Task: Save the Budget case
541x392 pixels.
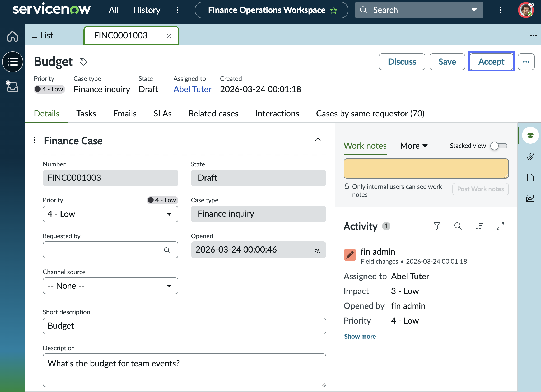Action: [x=447, y=62]
